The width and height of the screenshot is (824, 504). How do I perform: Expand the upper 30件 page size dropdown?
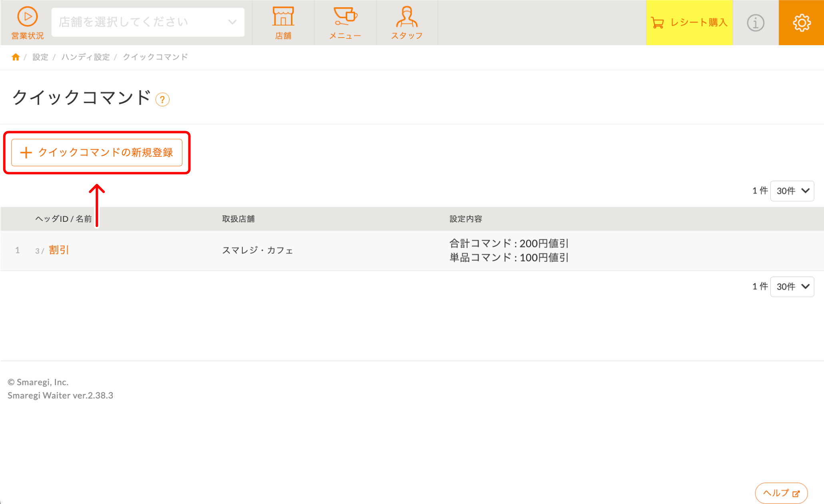tap(792, 191)
